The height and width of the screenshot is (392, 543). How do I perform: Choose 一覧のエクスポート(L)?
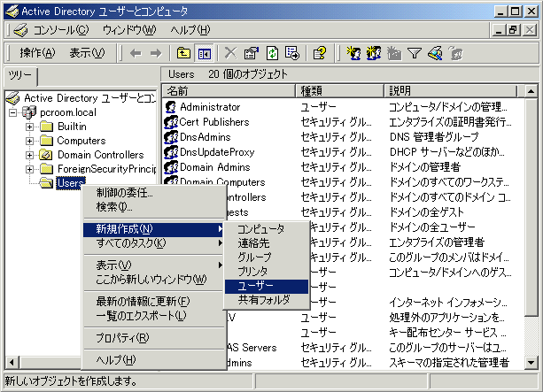tap(154, 316)
